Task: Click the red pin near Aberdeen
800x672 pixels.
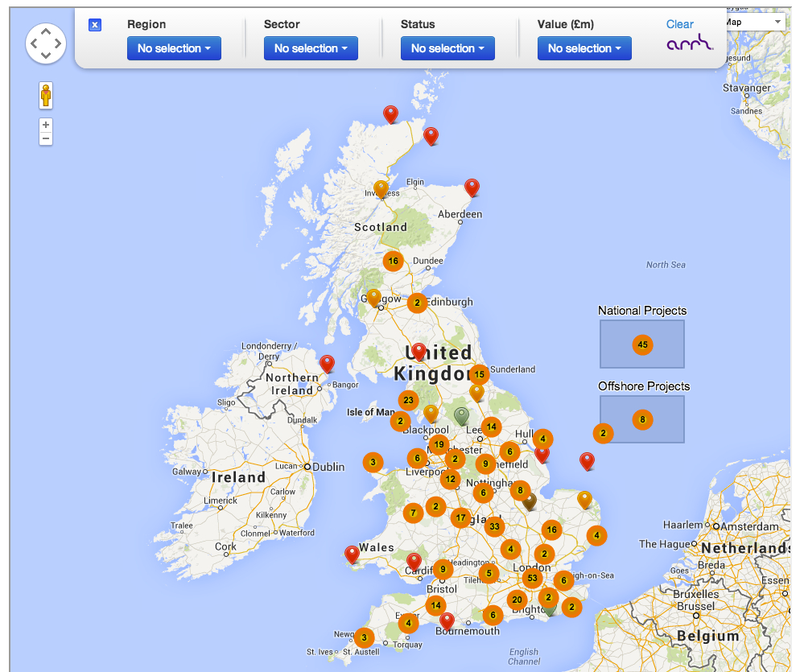Action: (472, 188)
